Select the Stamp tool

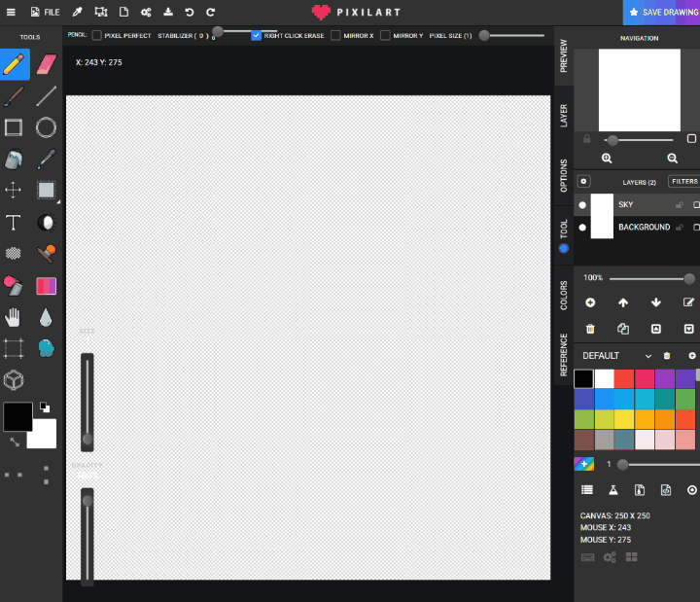46,253
